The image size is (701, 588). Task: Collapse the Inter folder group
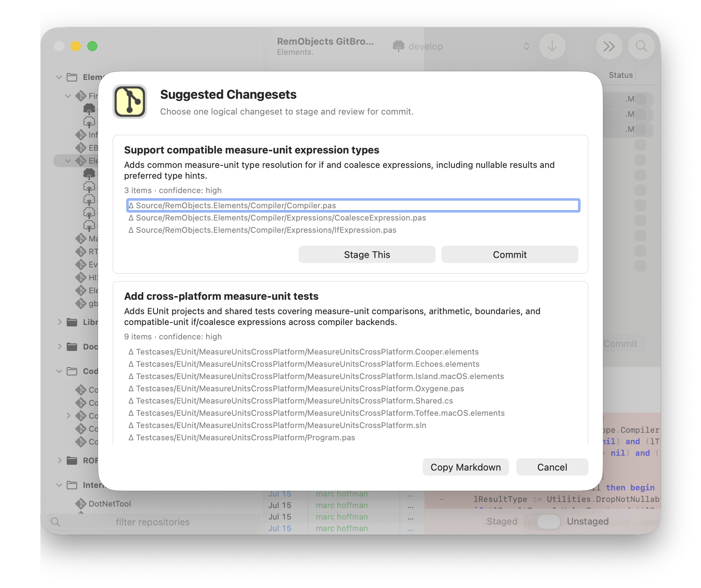pos(59,485)
